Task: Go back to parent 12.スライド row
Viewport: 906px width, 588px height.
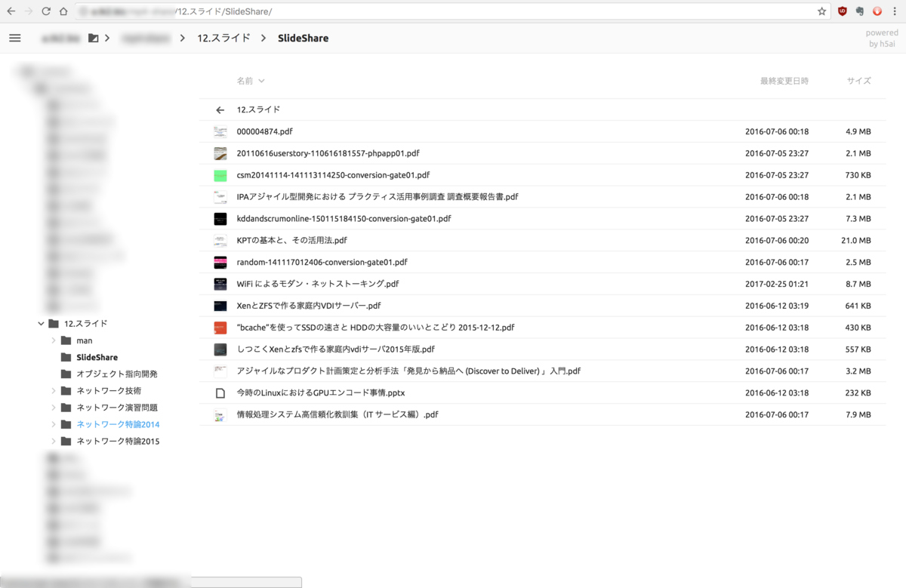Action: click(x=542, y=109)
